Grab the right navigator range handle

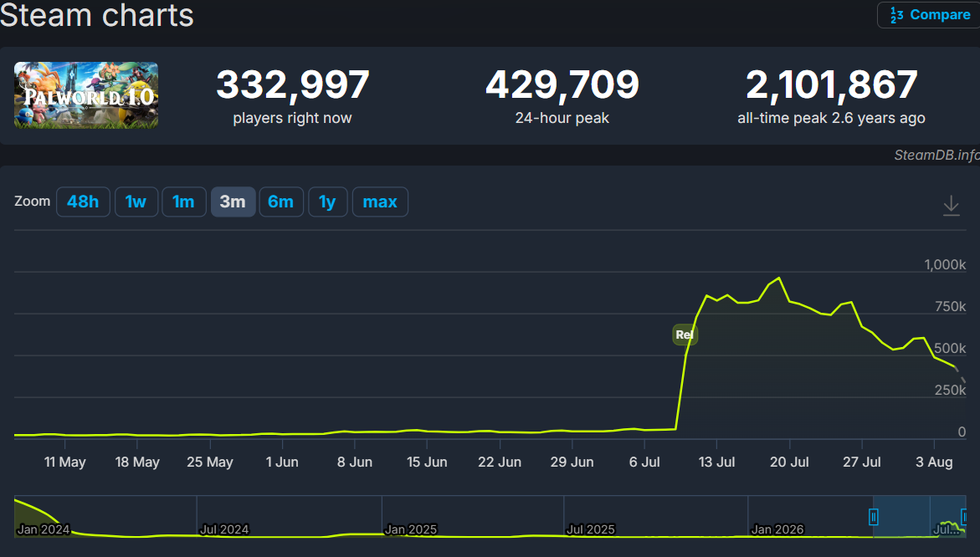[964, 517]
